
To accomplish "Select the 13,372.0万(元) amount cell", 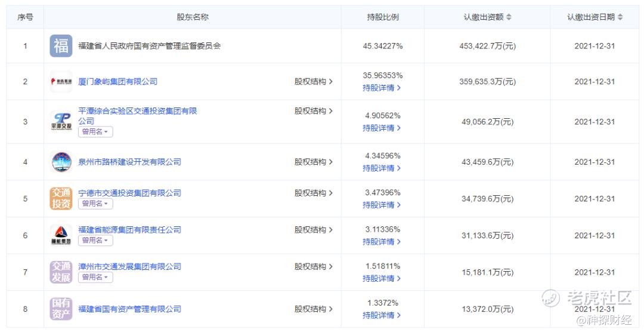I will pos(488,309).
